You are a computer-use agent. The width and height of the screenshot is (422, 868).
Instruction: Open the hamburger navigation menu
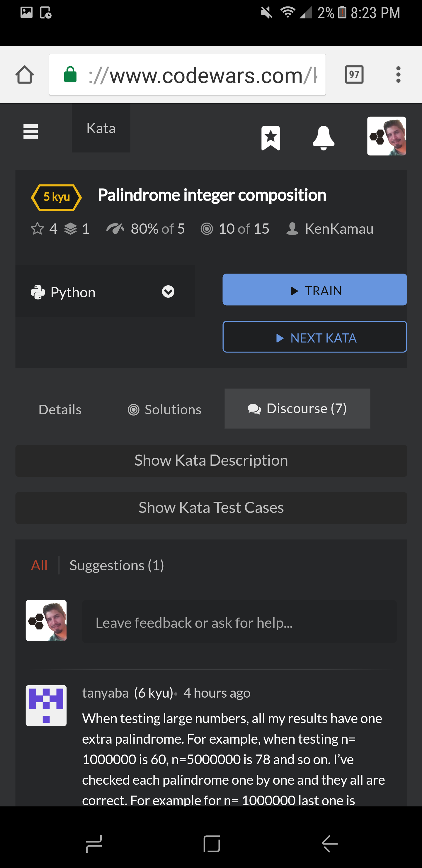31,131
